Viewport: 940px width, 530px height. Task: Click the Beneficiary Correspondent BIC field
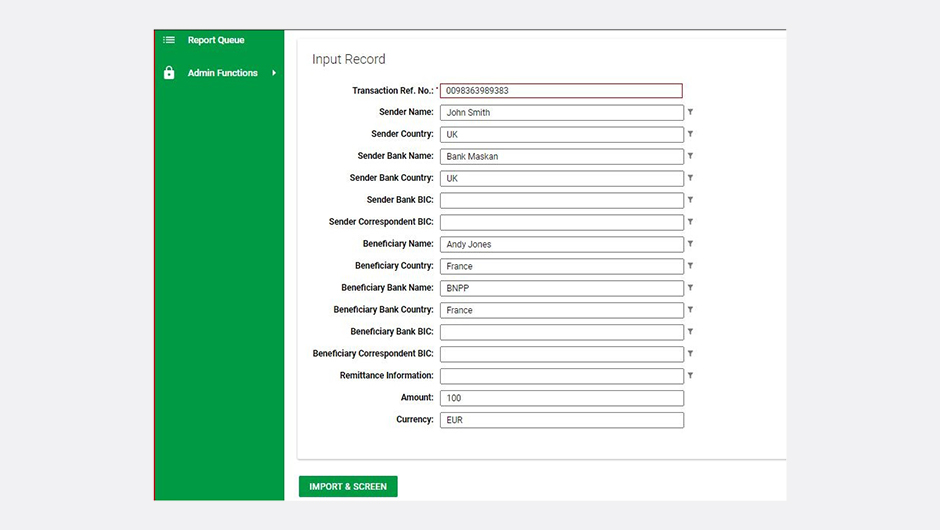(562, 354)
